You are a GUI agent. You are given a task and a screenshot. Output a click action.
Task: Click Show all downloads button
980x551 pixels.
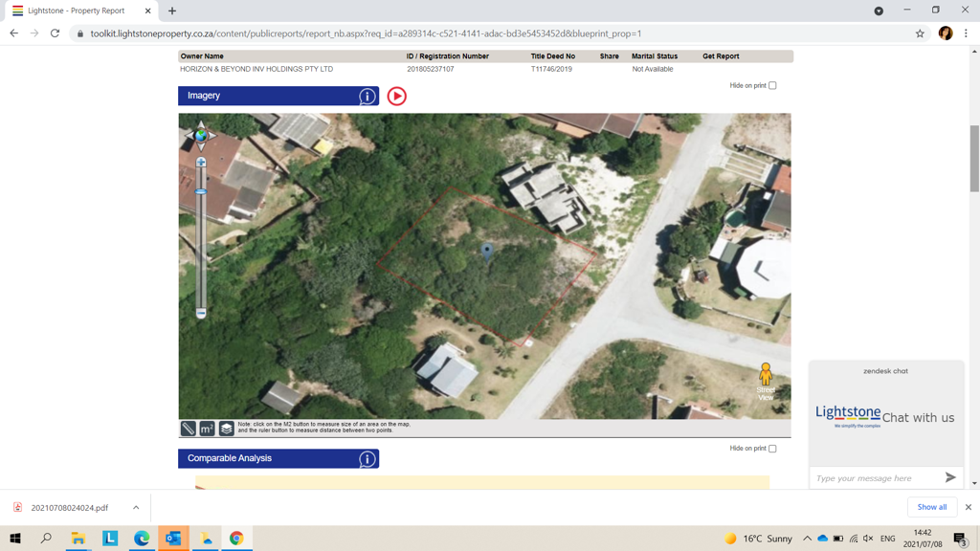931,507
